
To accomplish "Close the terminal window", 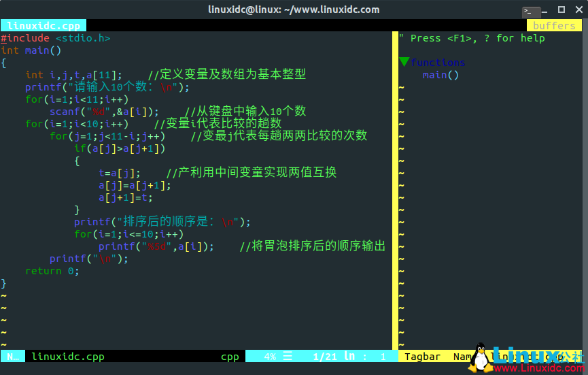I will pos(578,10).
